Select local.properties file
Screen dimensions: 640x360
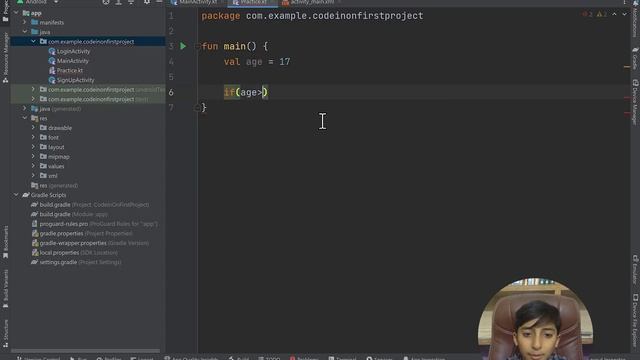pos(74,253)
